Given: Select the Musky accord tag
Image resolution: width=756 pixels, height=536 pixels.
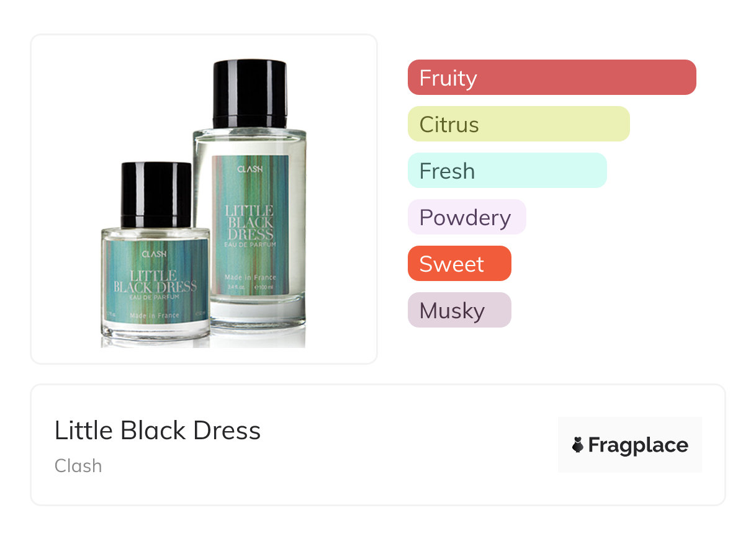Looking at the screenshot, I should pyautogui.click(x=459, y=310).
